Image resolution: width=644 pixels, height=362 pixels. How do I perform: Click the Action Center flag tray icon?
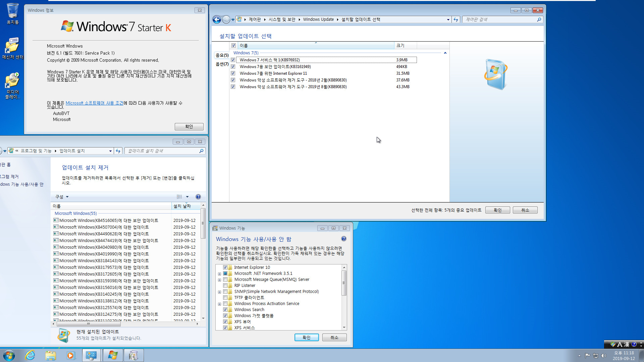coord(587,356)
